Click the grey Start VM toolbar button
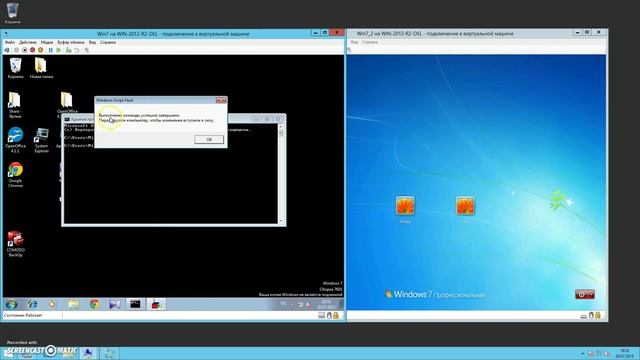Viewport: 640px width, 360px height. pos(16,50)
